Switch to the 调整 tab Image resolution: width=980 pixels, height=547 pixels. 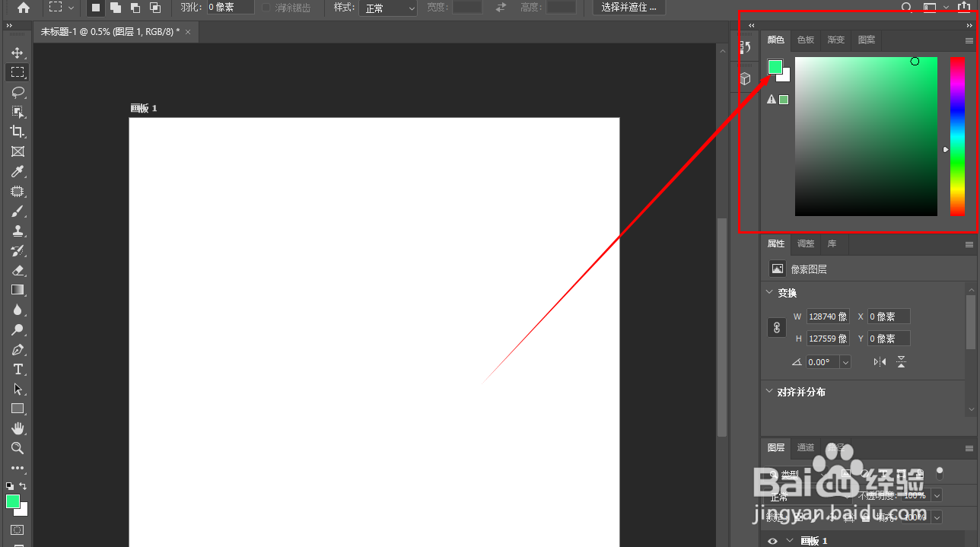point(806,243)
